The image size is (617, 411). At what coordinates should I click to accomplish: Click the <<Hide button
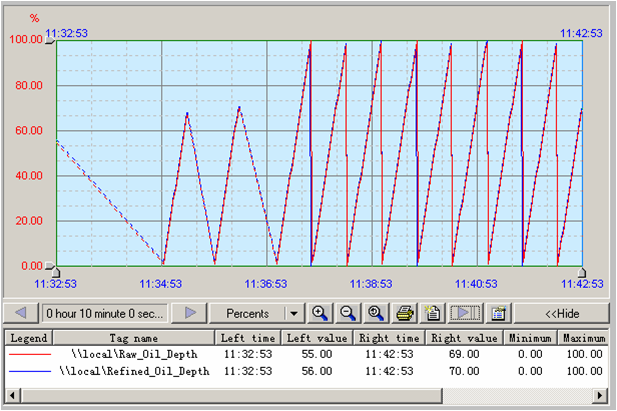[562, 313]
